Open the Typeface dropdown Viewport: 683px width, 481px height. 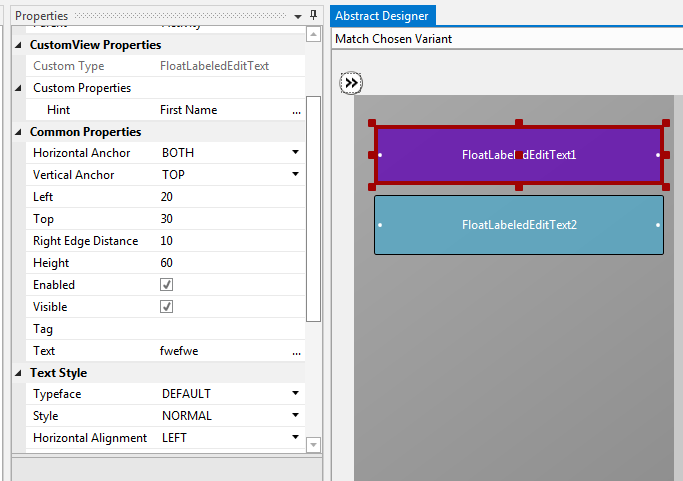(295, 393)
